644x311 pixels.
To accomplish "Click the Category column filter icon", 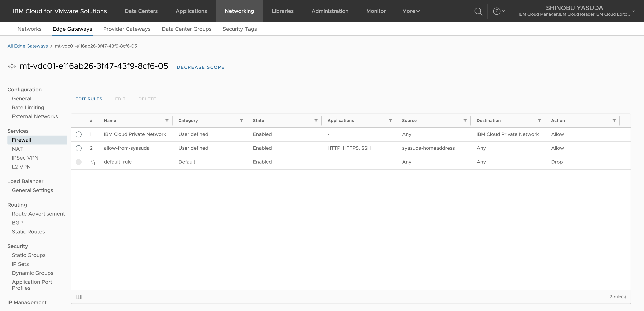I will coord(241,121).
